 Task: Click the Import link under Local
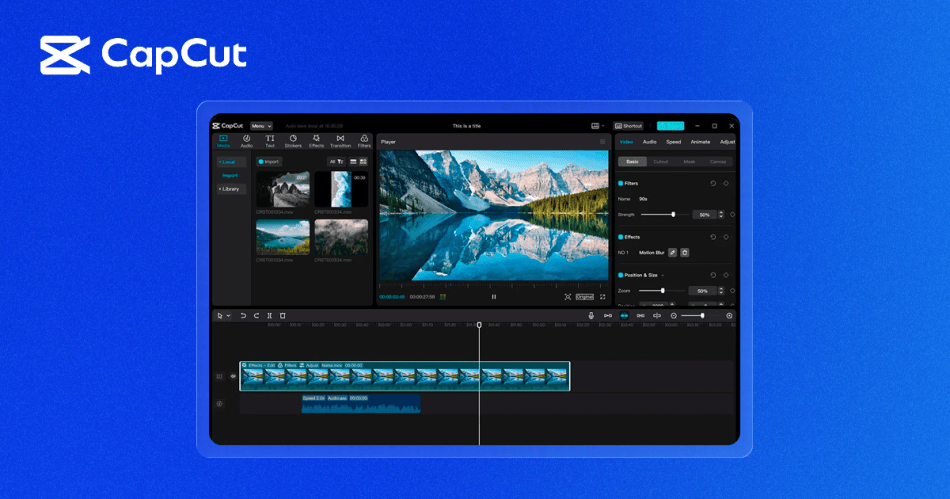(x=230, y=176)
